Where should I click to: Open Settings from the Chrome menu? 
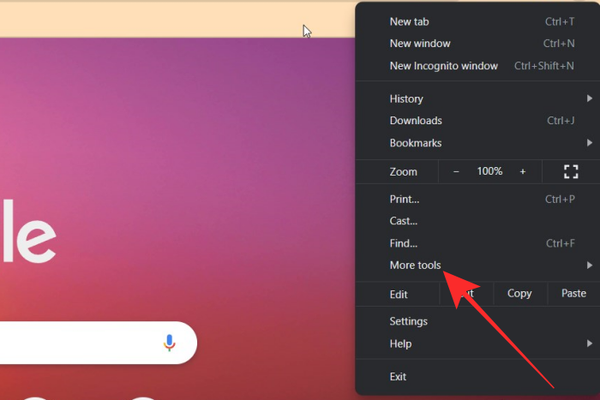[x=408, y=321]
